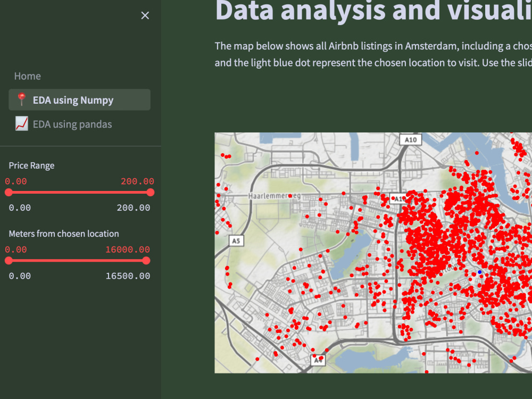
Task: Click the Price Range label
Action: [31, 165]
